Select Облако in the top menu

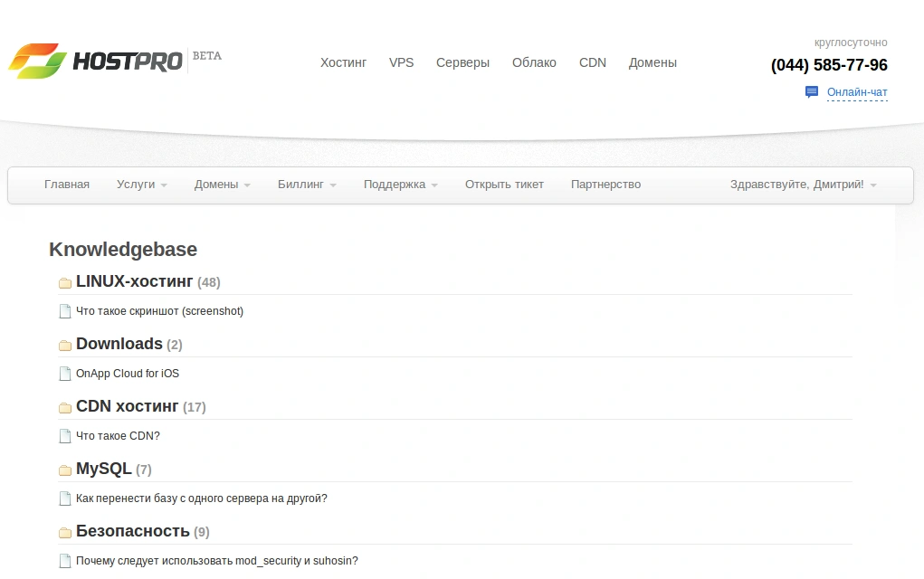(x=534, y=62)
